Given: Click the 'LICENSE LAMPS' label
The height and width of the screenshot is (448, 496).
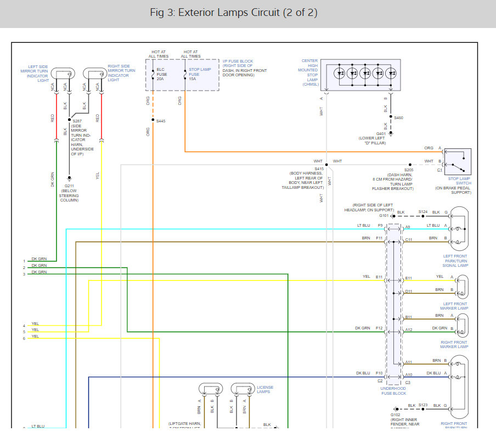Looking at the screenshot, I should pos(265,389).
